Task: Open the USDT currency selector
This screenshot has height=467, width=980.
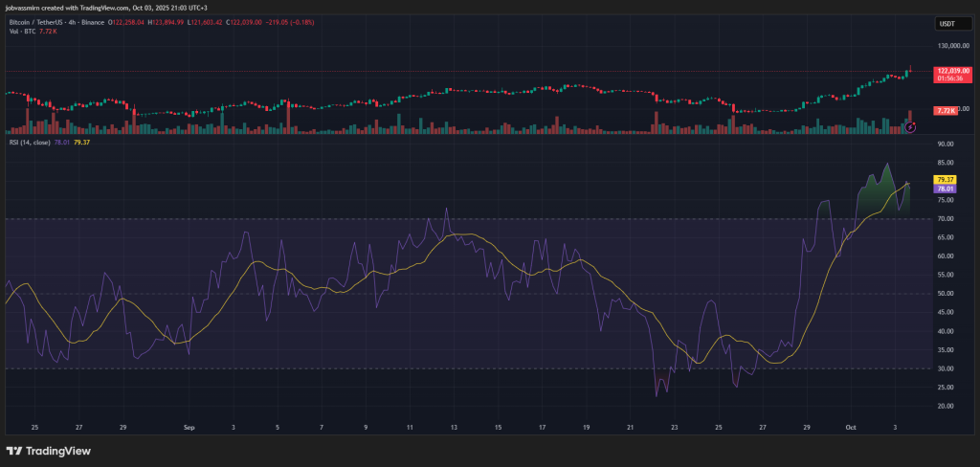Action: (x=947, y=25)
